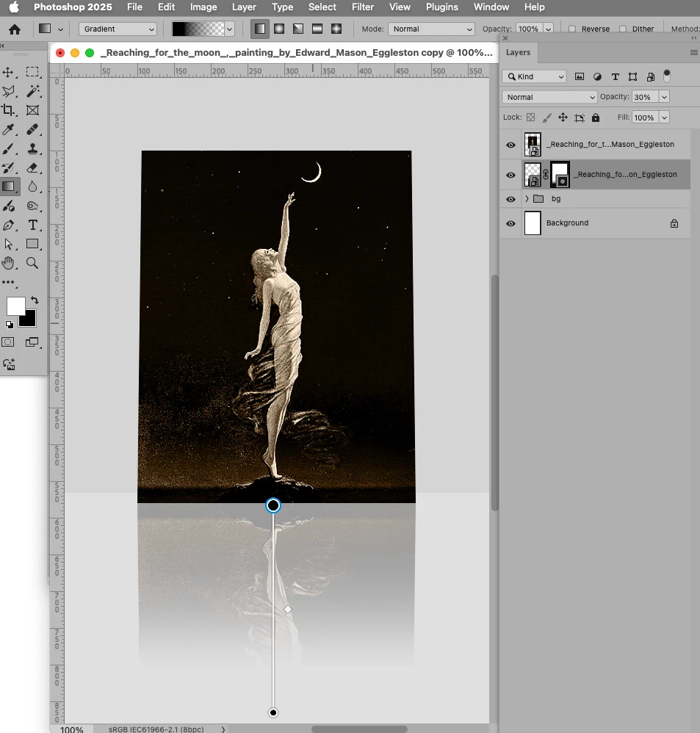Enable the Reverse checkbox
Screen dimensions: 700x733
pos(572,29)
